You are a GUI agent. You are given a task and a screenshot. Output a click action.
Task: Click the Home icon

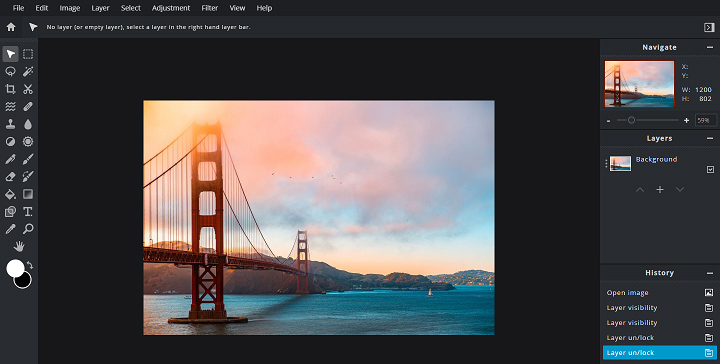[11, 27]
